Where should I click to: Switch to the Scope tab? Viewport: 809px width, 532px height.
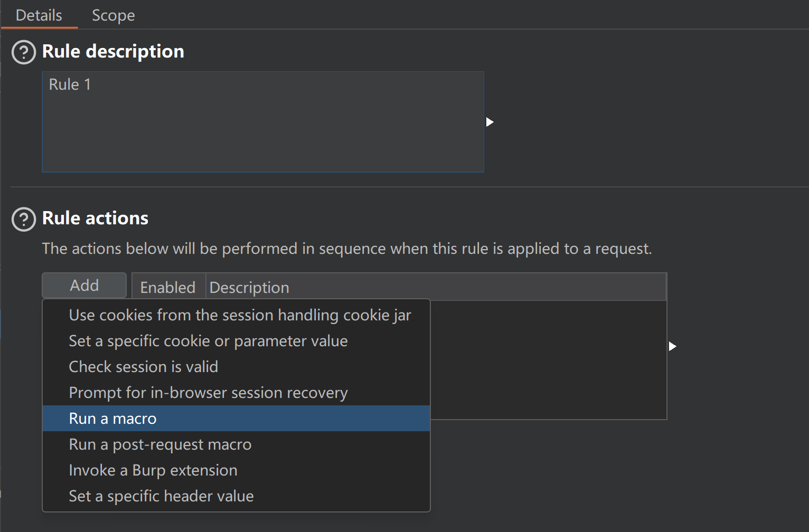click(x=113, y=15)
